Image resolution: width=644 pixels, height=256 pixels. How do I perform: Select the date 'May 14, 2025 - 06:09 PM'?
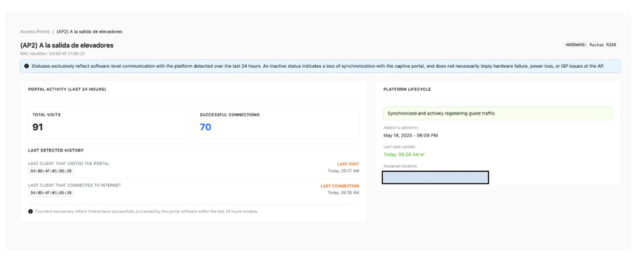(x=410, y=136)
